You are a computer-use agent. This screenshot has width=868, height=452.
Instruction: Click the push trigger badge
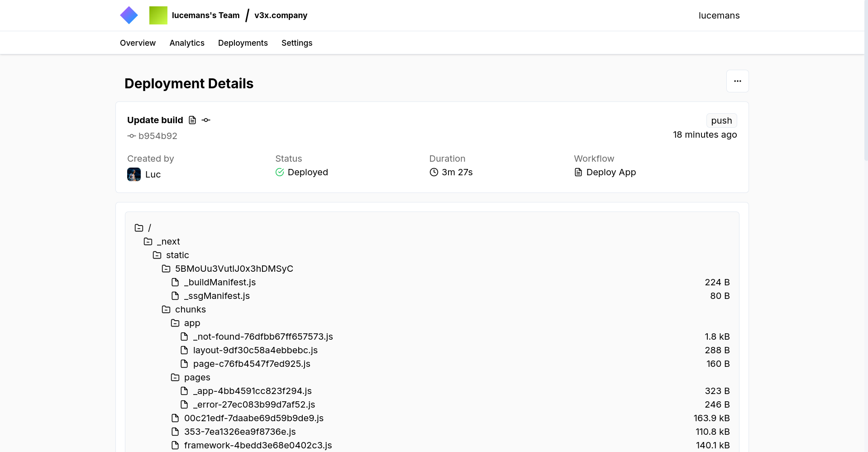coord(721,120)
